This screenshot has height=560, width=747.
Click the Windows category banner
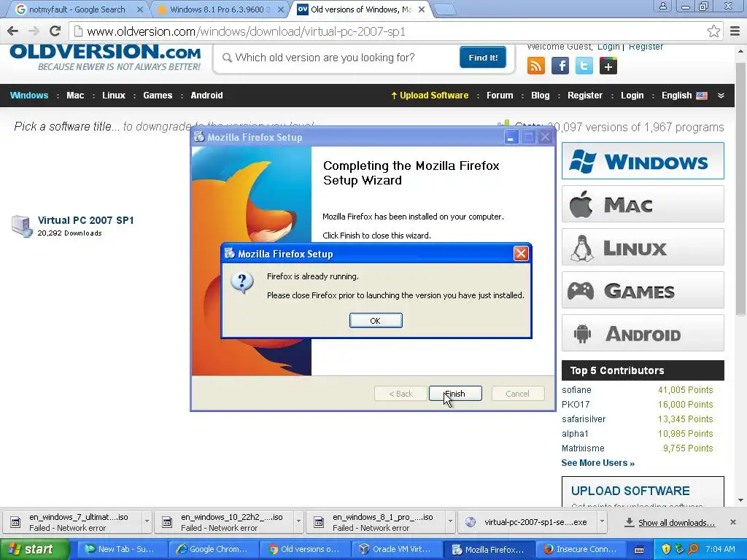pyautogui.click(x=643, y=161)
